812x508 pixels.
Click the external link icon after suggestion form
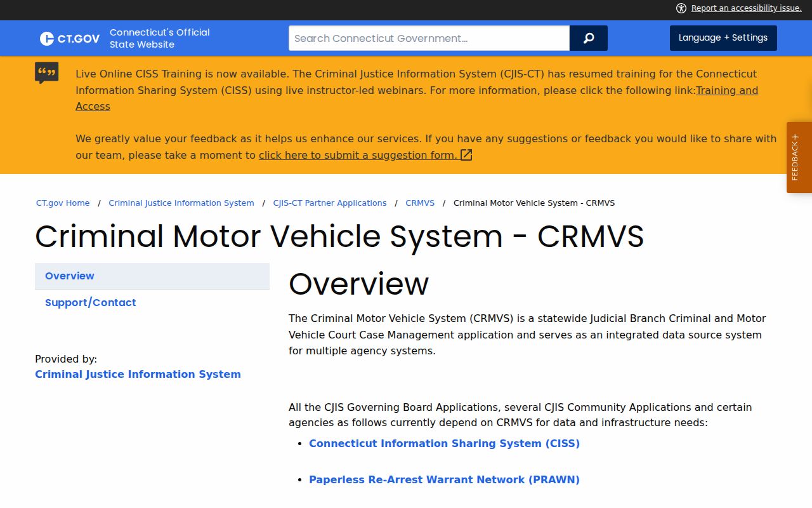[466, 155]
